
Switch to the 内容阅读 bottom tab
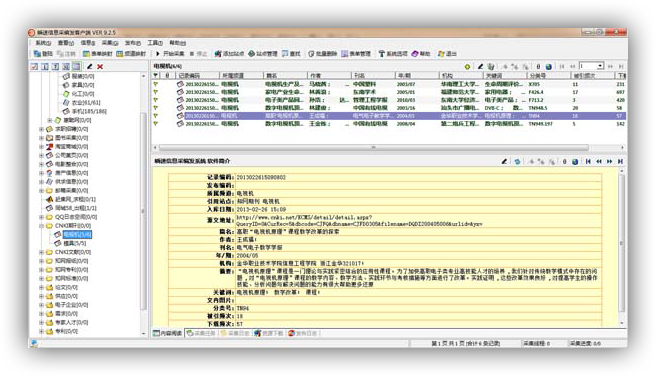pos(168,333)
